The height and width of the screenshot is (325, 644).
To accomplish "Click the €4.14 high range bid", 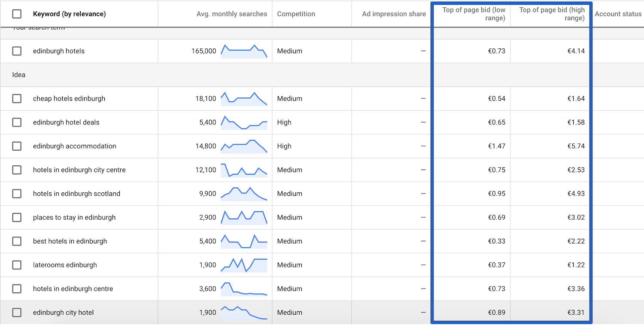I will coord(576,51).
